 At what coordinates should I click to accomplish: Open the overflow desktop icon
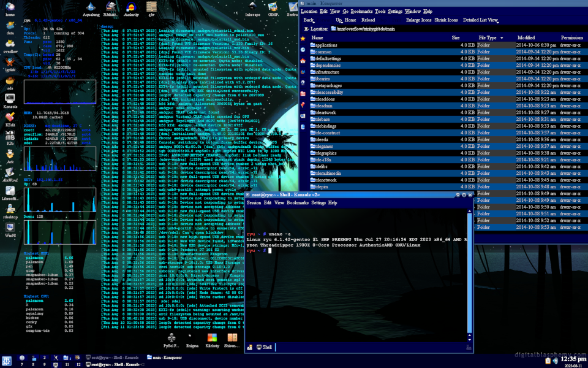click(x=10, y=45)
